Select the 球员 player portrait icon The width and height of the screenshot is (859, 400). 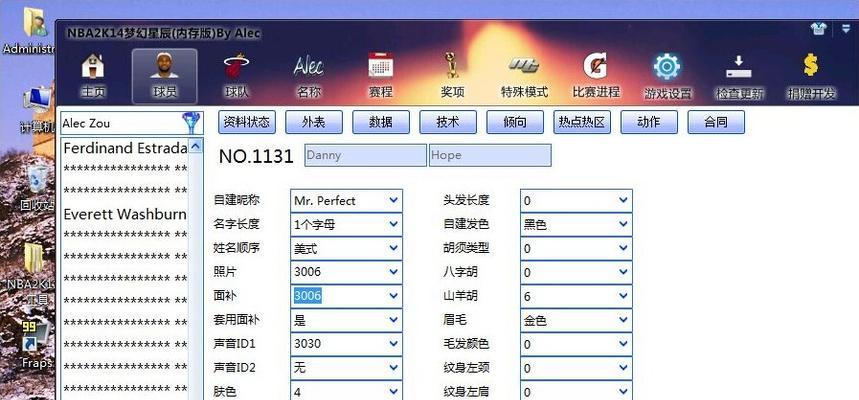pyautogui.click(x=165, y=76)
